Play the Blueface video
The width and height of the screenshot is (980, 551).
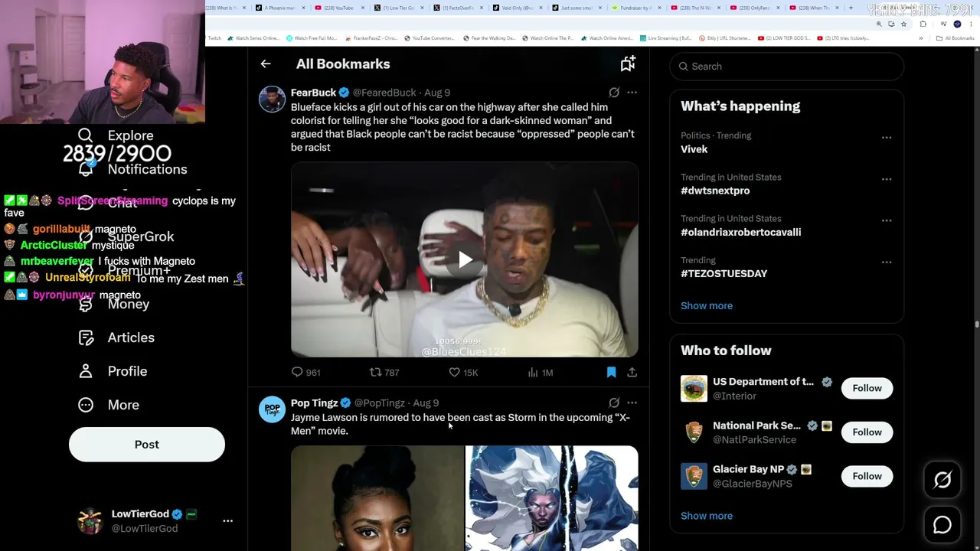tap(465, 260)
